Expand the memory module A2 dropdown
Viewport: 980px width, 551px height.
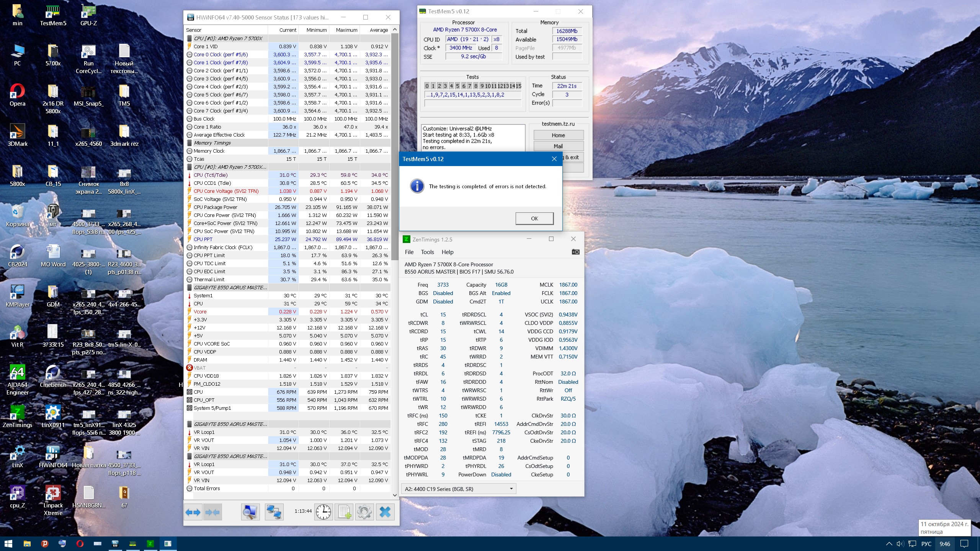pos(511,489)
